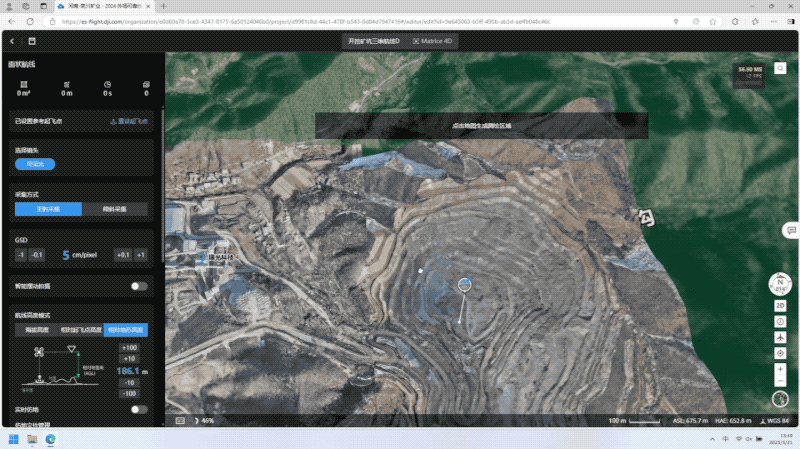
Task: Click the photo count icon showing 0
Action: 146,84
